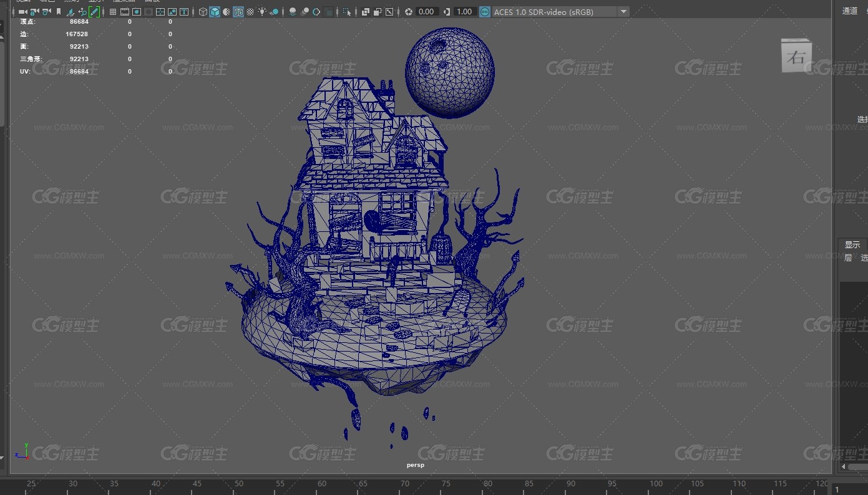Click the persp camera label
The image size is (868, 495).
[416, 465]
